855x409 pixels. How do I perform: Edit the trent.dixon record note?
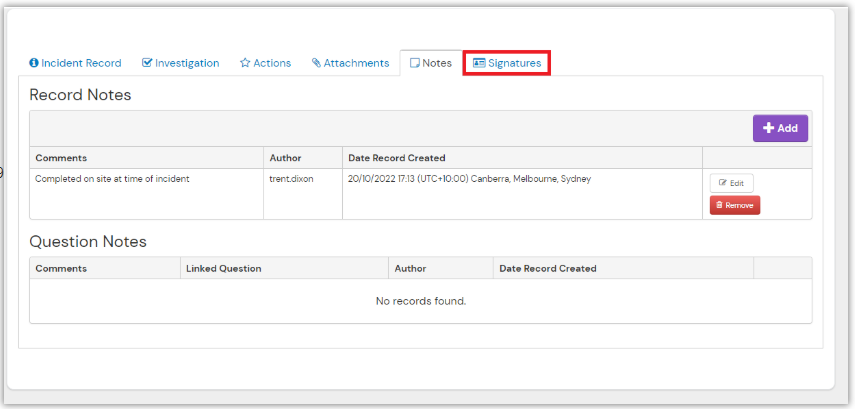click(x=732, y=183)
